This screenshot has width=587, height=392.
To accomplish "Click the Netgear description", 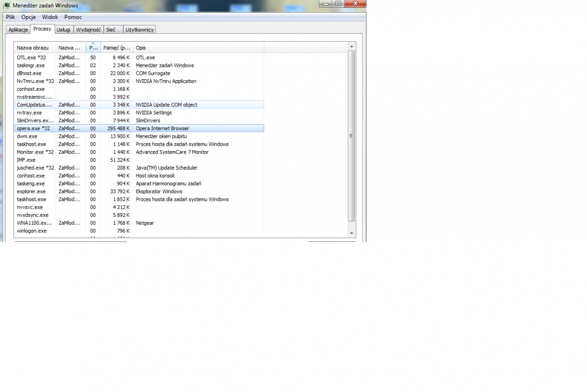I will (x=144, y=223).
